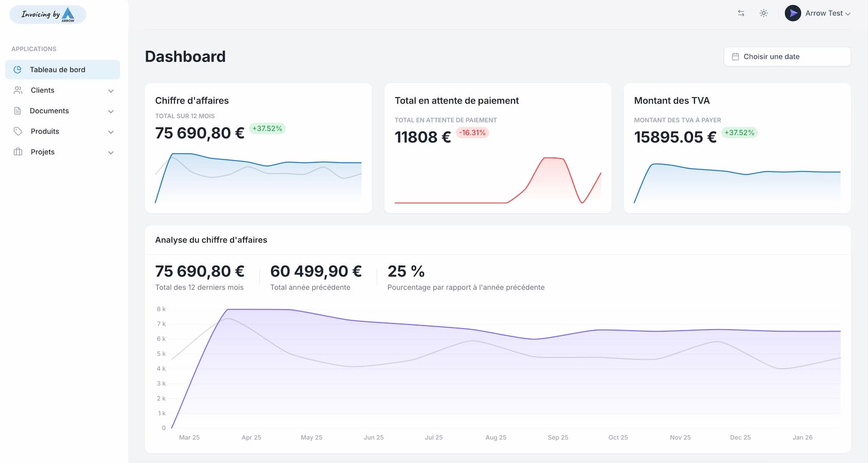Screen dimensions: 868x463
Task: Open the Projets briefcase icon
Action: [x=17, y=152]
